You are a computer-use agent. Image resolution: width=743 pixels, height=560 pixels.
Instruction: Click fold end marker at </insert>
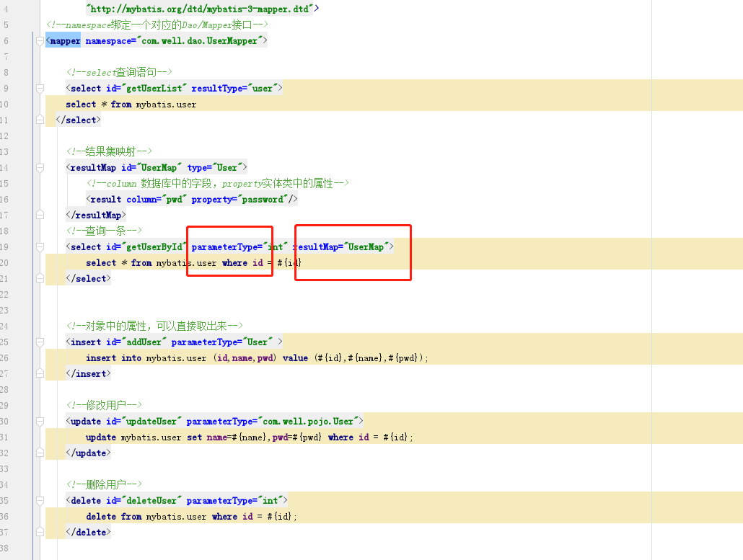[x=40, y=373]
